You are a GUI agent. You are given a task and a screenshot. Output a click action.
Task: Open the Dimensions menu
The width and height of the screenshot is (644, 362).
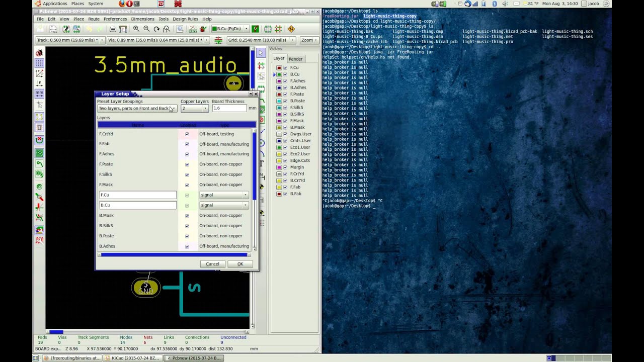(x=142, y=19)
